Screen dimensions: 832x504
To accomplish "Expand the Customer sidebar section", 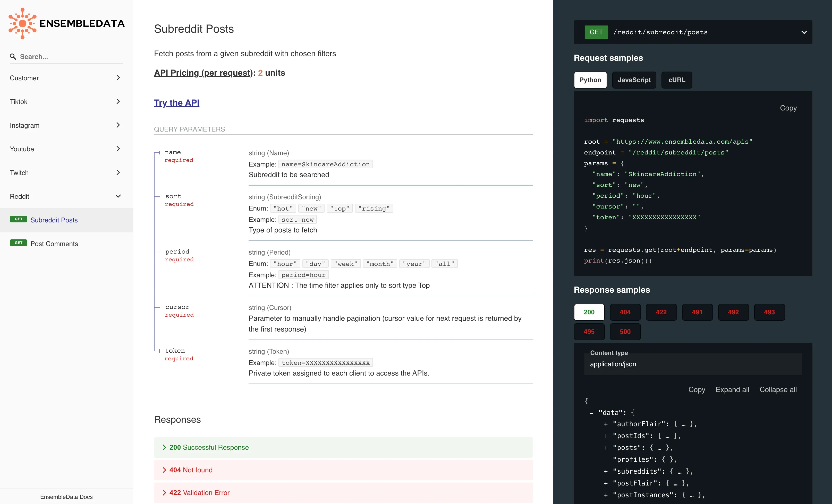I will pyautogui.click(x=66, y=78).
